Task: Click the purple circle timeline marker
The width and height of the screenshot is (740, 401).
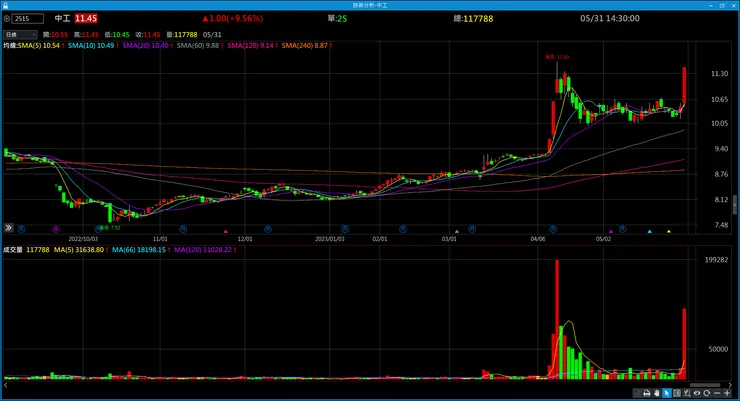Action: pyautogui.click(x=56, y=229)
